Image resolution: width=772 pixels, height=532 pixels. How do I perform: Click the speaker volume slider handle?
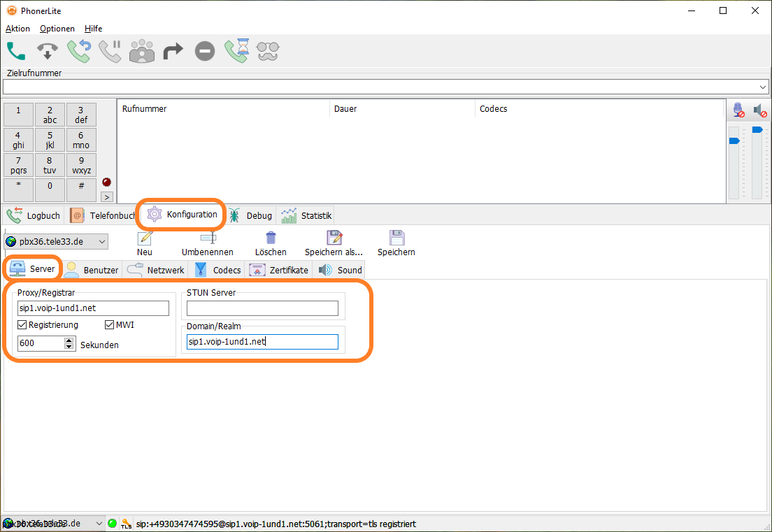(757, 130)
